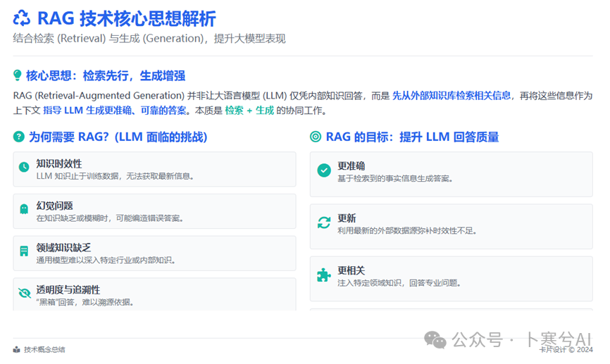The width and height of the screenshot is (610, 364).
Task: Click the highlighted text 先从外部知识库检索相关信息
Action: [x=452, y=95]
